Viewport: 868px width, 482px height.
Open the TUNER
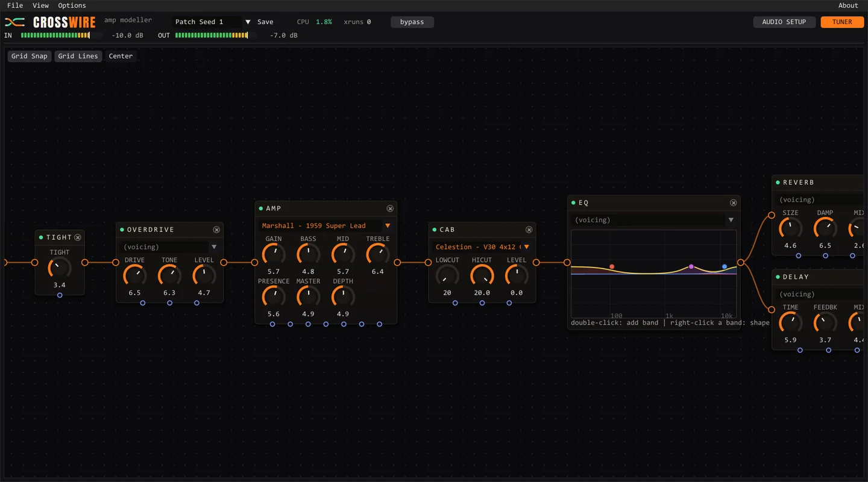842,22
